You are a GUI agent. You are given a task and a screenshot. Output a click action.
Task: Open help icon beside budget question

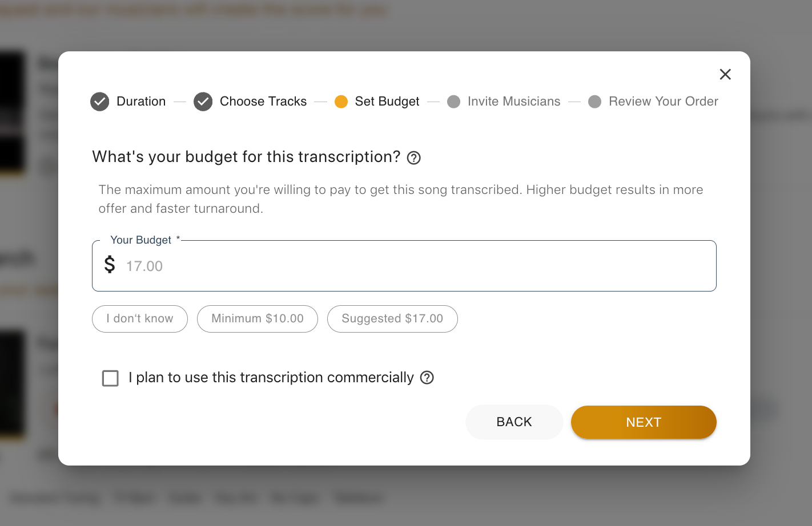pos(414,158)
